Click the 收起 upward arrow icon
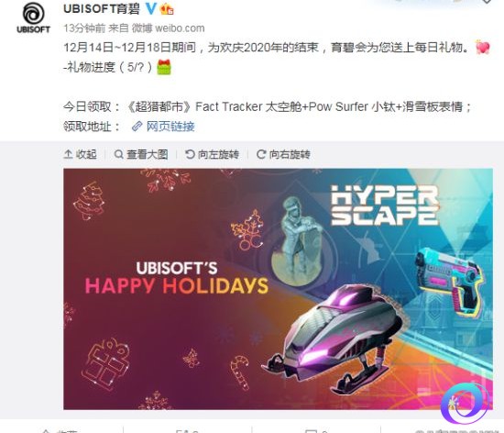504x433 pixels. coord(68,154)
